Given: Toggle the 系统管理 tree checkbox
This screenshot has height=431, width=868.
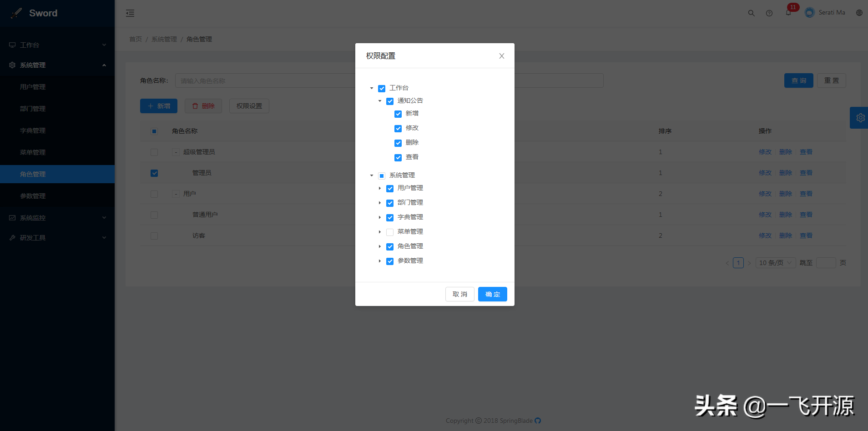Looking at the screenshot, I should 382,175.
